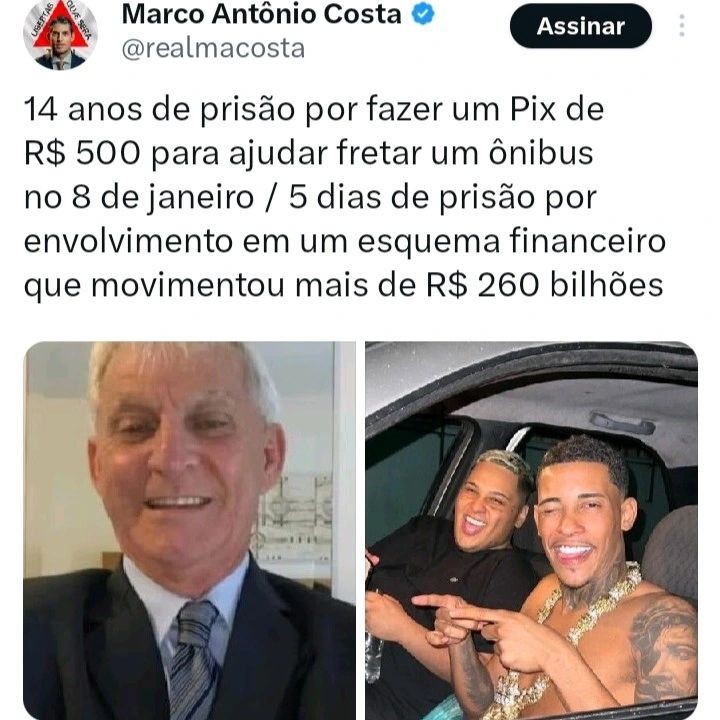
Task: Click the Marco Antônio Costa display name
Action: (x=262, y=14)
